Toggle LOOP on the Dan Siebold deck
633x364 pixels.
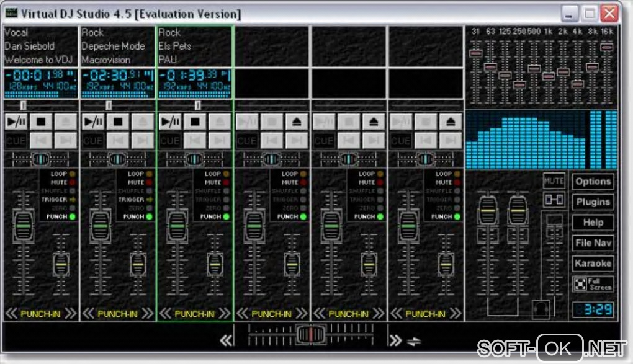pos(72,174)
